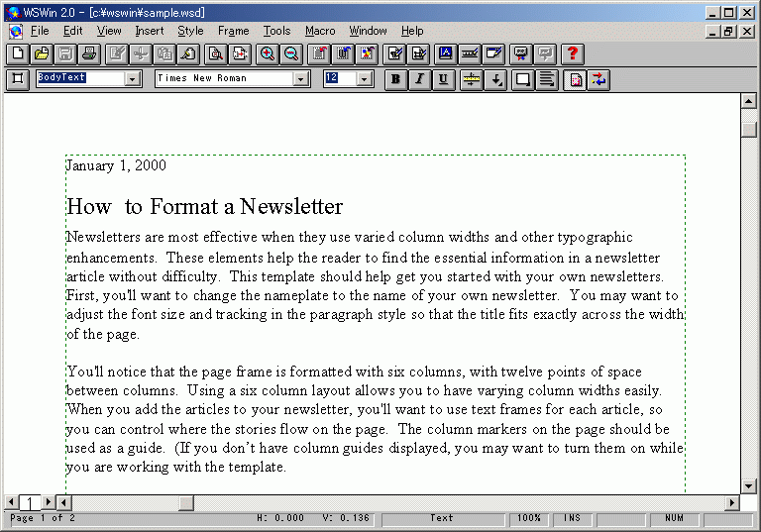Screen dimensions: 761x532
Task: Open the File menu
Action: (x=40, y=31)
